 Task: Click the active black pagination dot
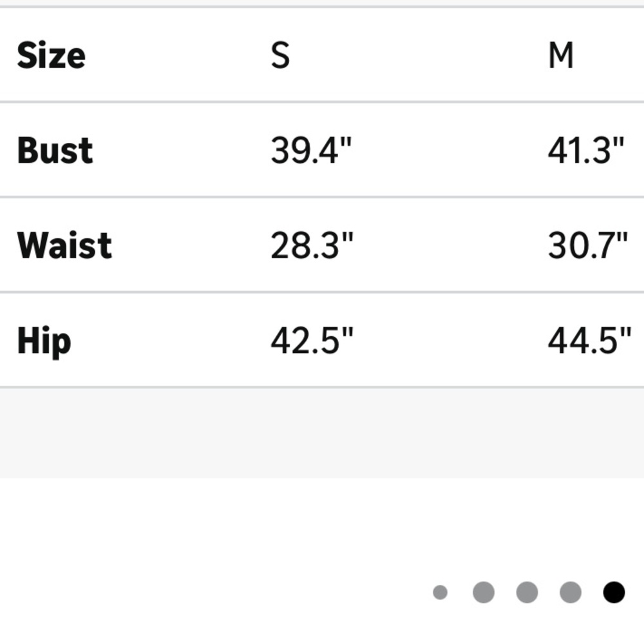click(614, 592)
